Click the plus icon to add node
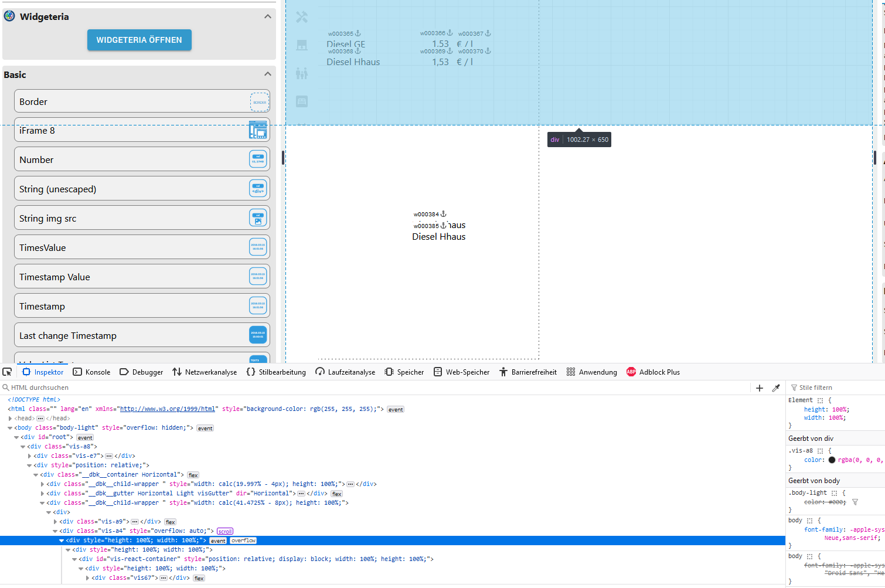 point(760,388)
